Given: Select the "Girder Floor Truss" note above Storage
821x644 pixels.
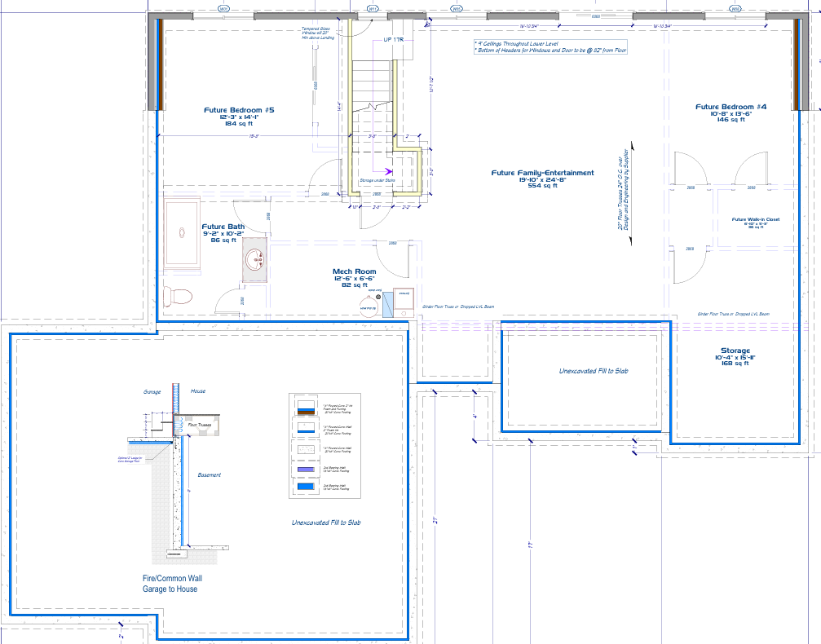Looking at the screenshot, I should coord(733,314).
